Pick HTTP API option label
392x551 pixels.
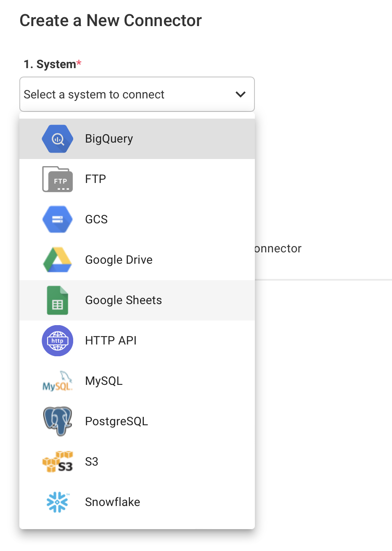tap(111, 341)
